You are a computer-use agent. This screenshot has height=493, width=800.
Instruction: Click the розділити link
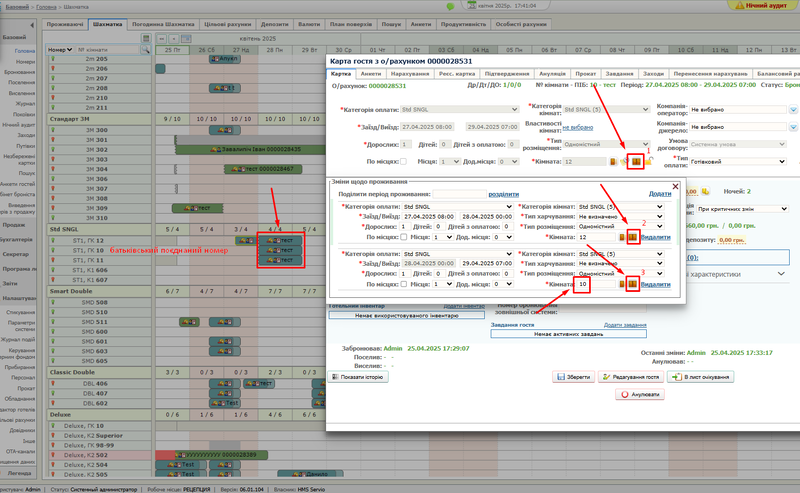click(x=503, y=194)
